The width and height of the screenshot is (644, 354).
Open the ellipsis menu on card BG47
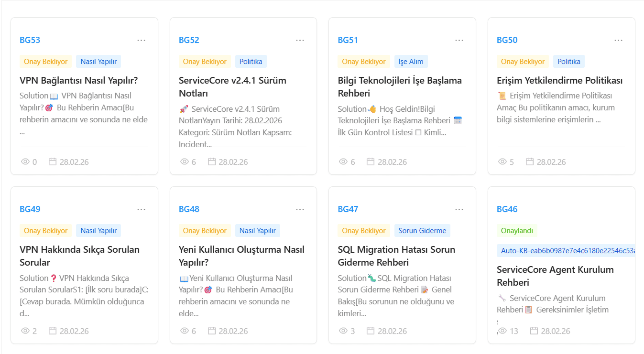459,209
